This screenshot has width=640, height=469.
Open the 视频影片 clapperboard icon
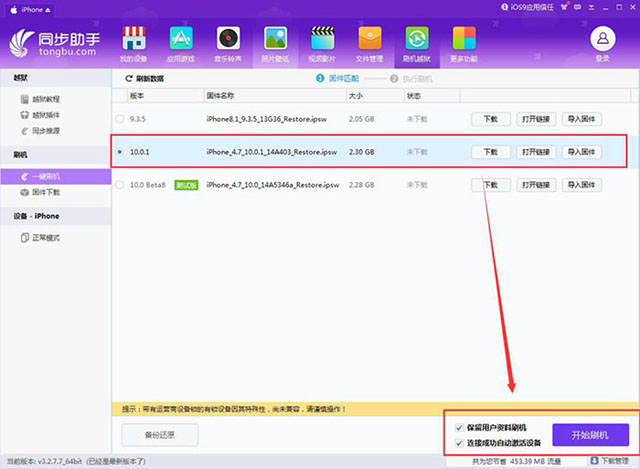coord(322,38)
